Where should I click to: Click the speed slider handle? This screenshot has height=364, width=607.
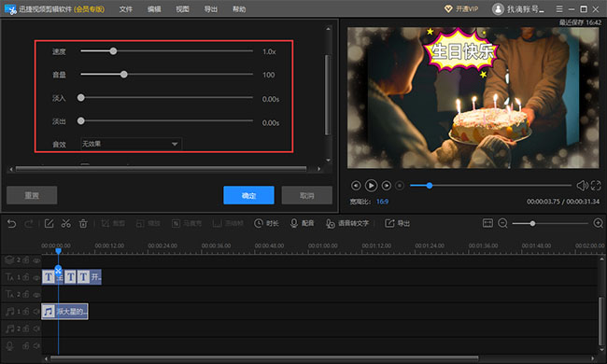[113, 51]
